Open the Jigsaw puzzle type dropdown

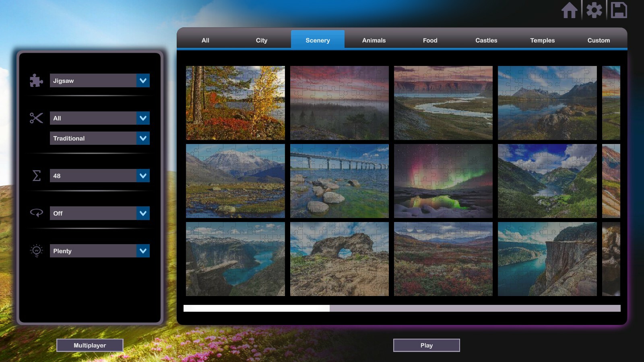click(99, 80)
